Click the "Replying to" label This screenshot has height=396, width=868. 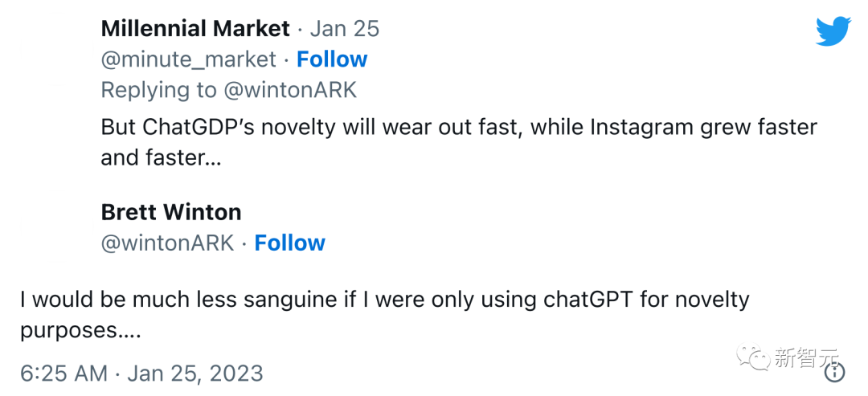pos(159,90)
